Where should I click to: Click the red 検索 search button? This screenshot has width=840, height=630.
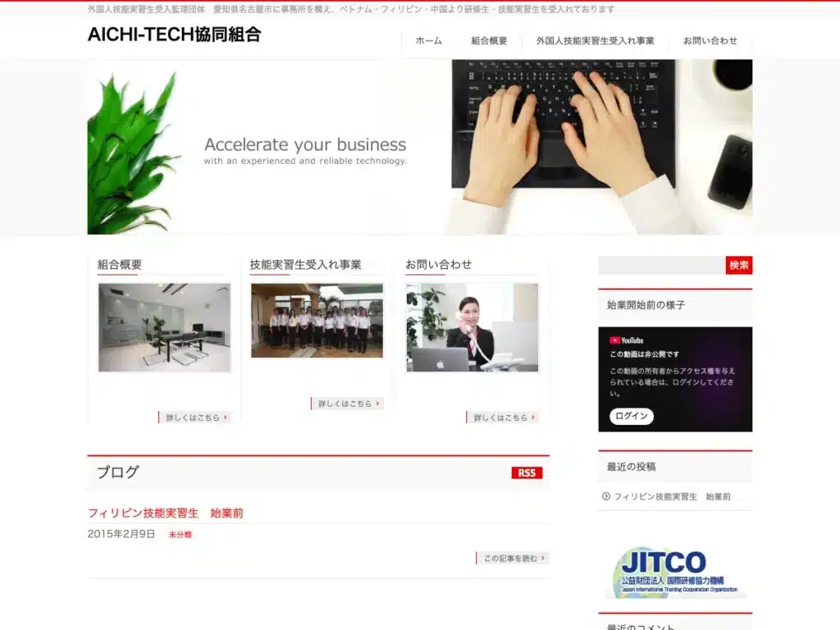click(x=739, y=265)
